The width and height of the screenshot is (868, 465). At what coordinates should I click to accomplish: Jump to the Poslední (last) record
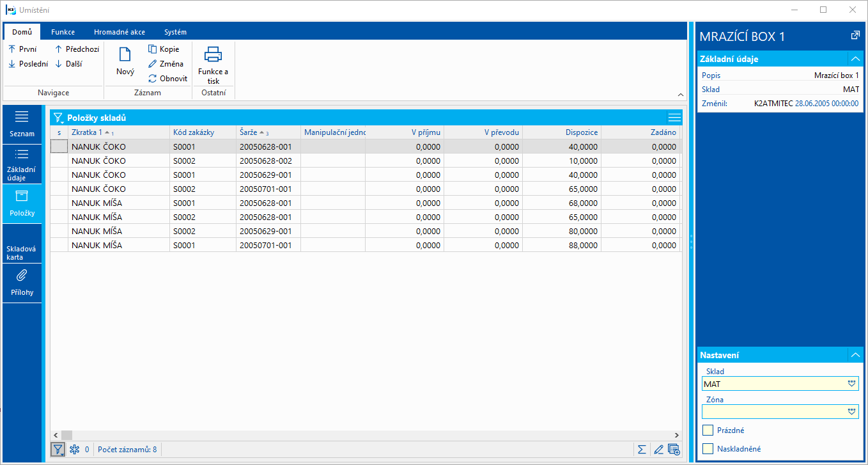click(x=27, y=64)
